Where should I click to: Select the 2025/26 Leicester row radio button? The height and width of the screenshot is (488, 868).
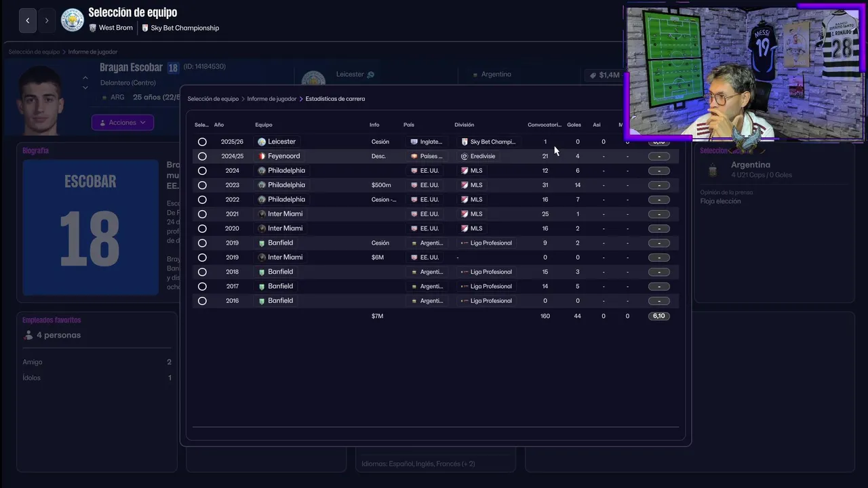click(x=202, y=142)
